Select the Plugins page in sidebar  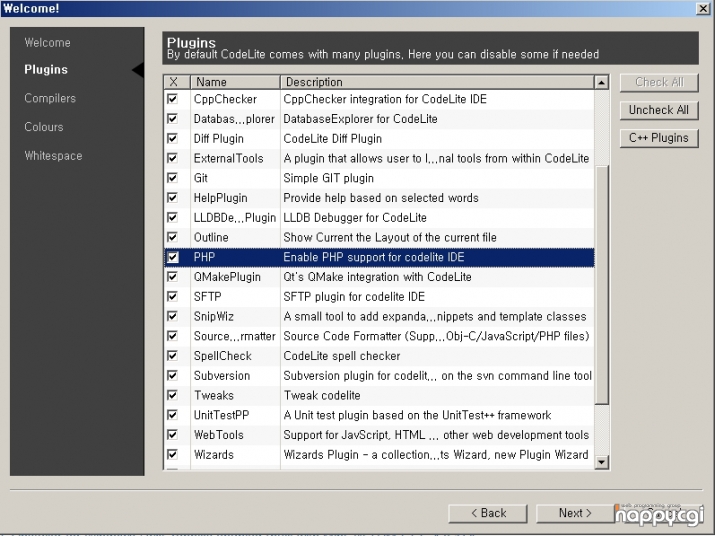click(46, 69)
